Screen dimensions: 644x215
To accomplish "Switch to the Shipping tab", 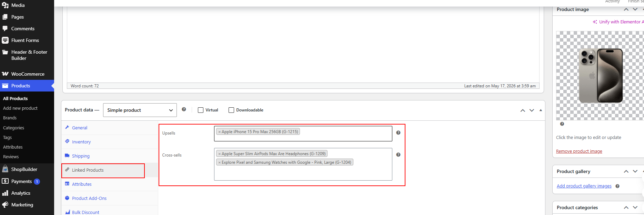I will click(110, 156).
